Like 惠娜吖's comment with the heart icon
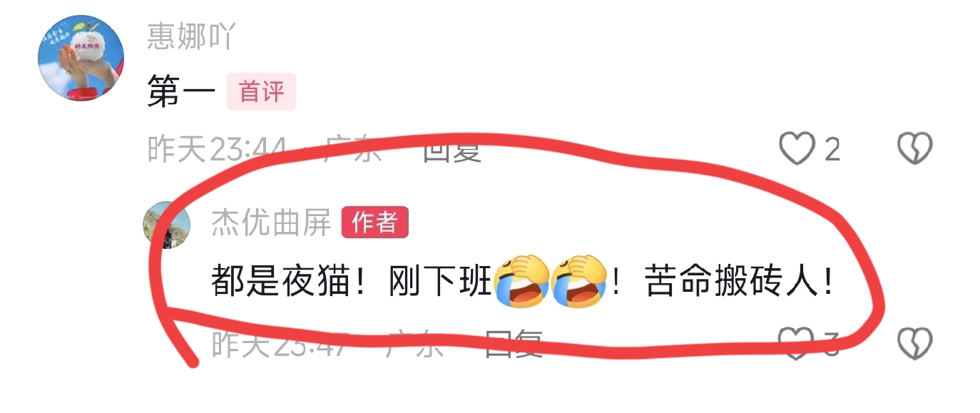 pyautogui.click(x=797, y=149)
